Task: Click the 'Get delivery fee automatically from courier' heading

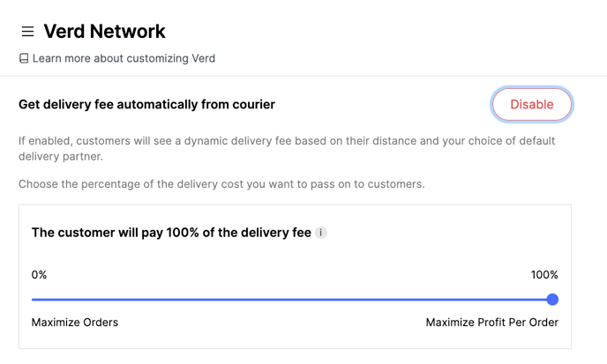Action: (x=146, y=105)
